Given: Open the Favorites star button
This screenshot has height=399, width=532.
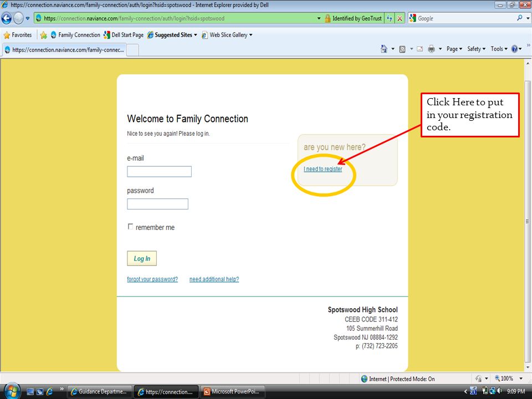Looking at the screenshot, I should click(x=18, y=35).
